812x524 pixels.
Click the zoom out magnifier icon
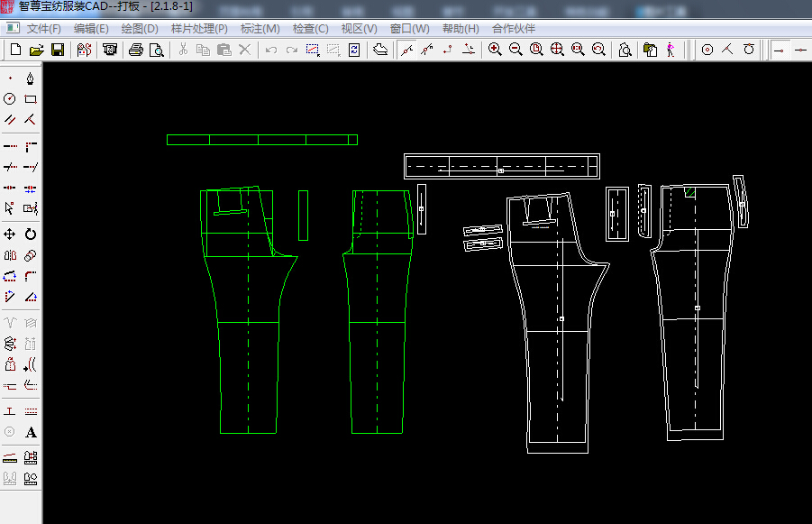(515, 50)
